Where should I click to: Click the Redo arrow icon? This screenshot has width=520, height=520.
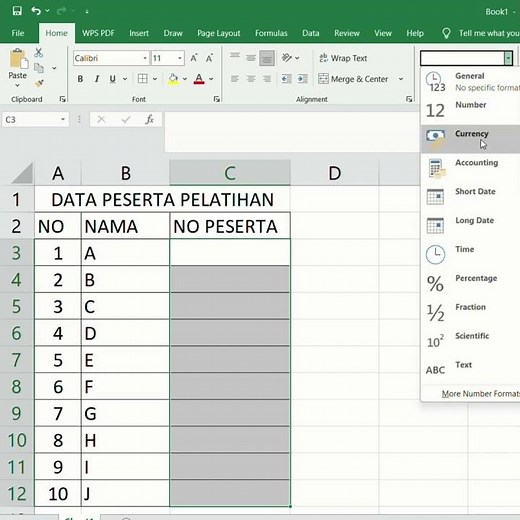(61, 11)
